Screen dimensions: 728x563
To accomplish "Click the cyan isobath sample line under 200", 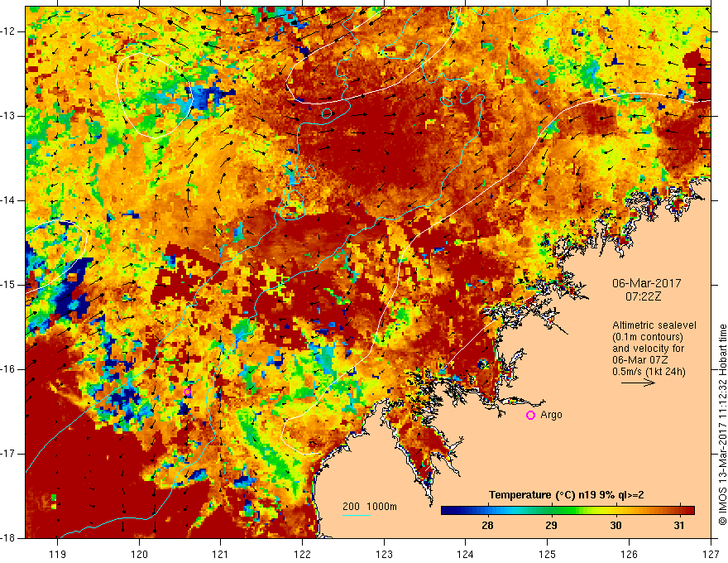I will 356,516.
